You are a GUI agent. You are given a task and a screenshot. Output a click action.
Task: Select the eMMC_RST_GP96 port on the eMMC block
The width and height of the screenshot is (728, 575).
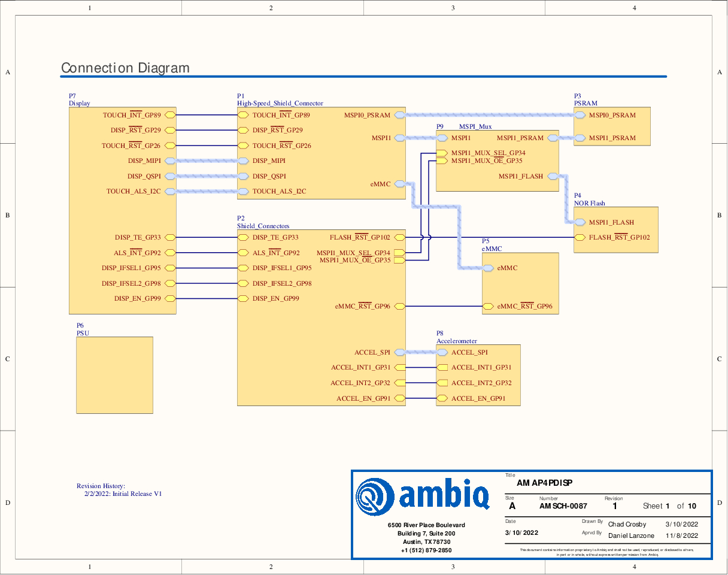[x=488, y=307]
